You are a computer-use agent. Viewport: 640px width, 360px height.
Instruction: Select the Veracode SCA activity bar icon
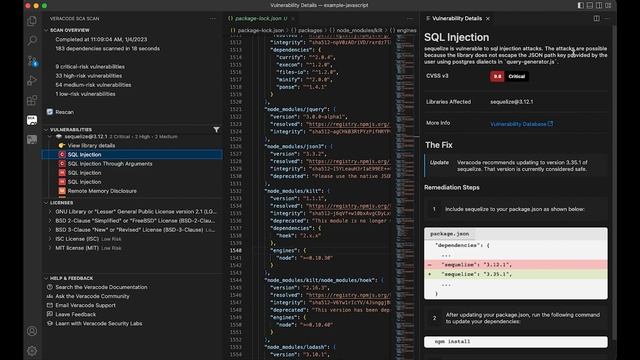point(32,120)
